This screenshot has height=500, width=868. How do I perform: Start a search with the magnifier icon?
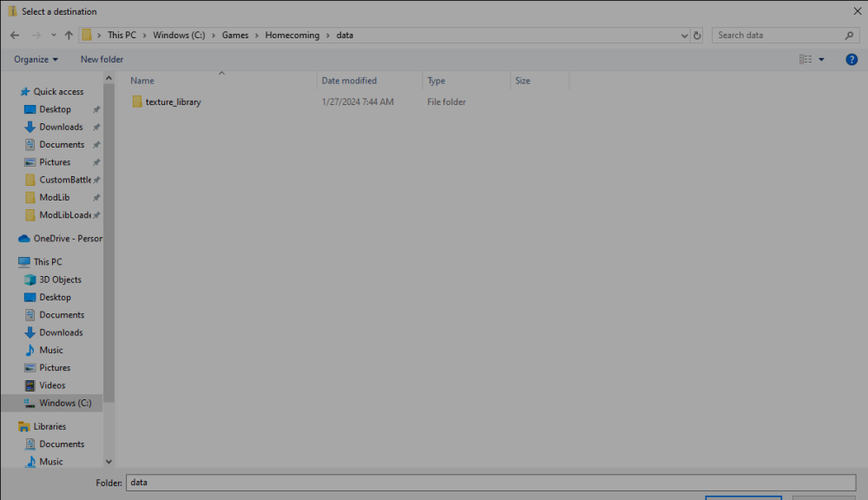click(848, 35)
